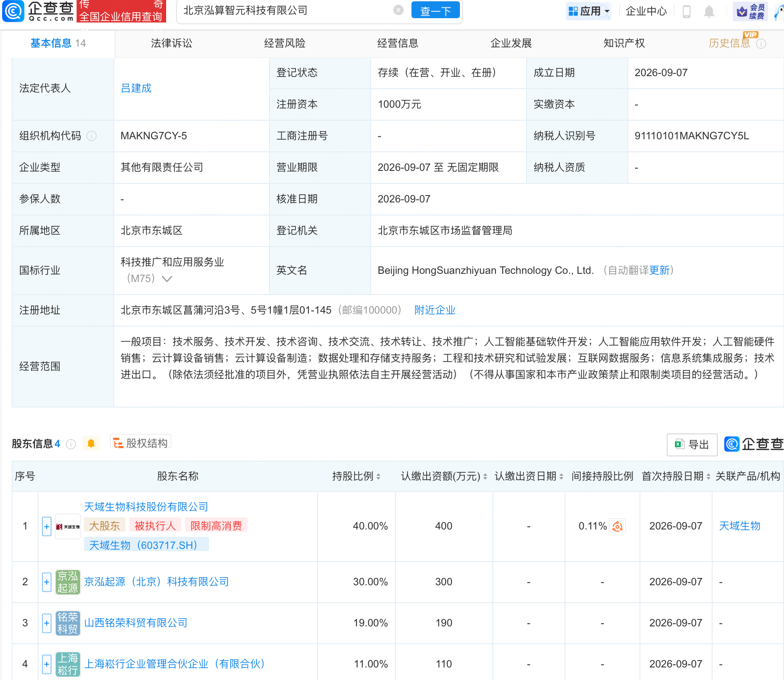Select organization code MAKNG7CY-5
The height and width of the screenshot is (680, 784).
[154, 136]
